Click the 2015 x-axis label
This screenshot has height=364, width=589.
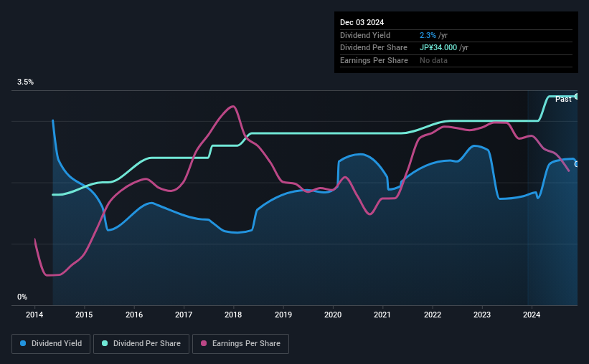[x=84, y=315]
